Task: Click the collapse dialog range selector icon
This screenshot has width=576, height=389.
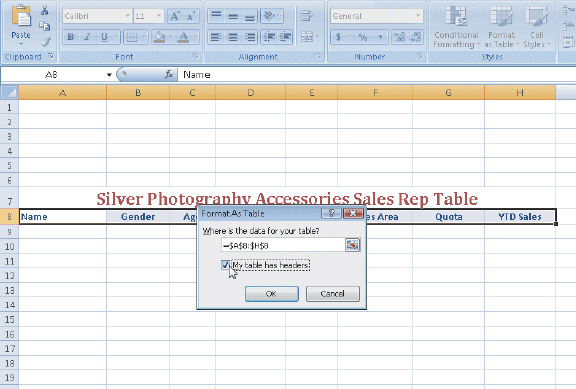Action: (x=352, y=245)
